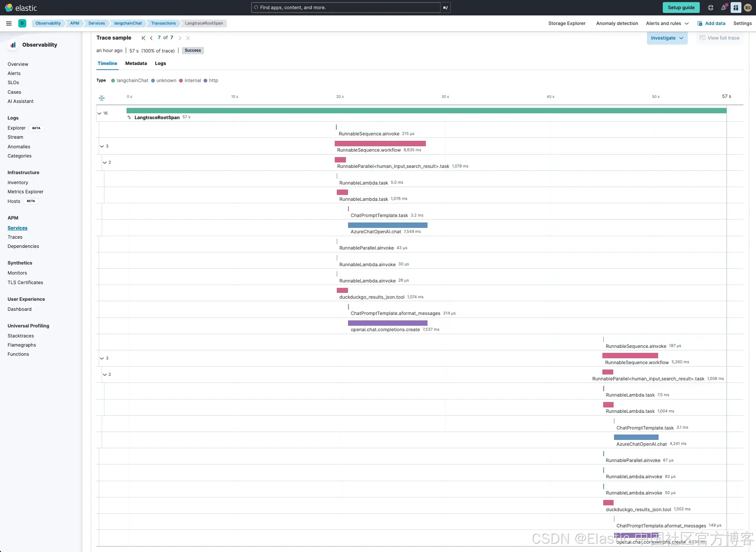Viewport: 756px width, 552px height.
Task: Open Dependencies in the sidebar
Action: pos(23,246)
